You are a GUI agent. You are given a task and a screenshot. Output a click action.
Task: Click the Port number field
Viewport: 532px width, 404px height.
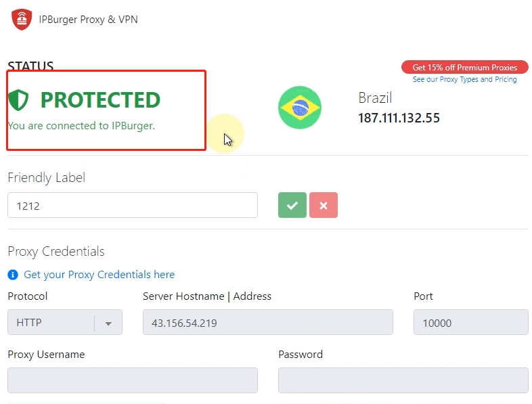click(x=470, y=323)
